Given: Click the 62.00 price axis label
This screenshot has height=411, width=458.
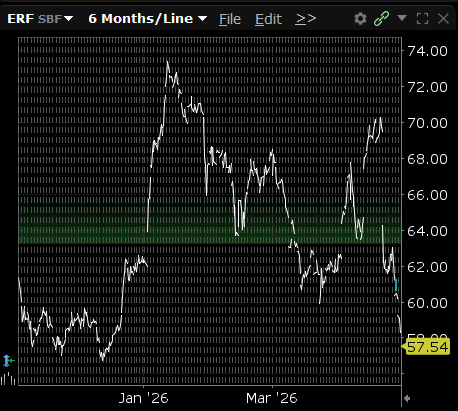Looking at the screenshot, I should (427, 267).
